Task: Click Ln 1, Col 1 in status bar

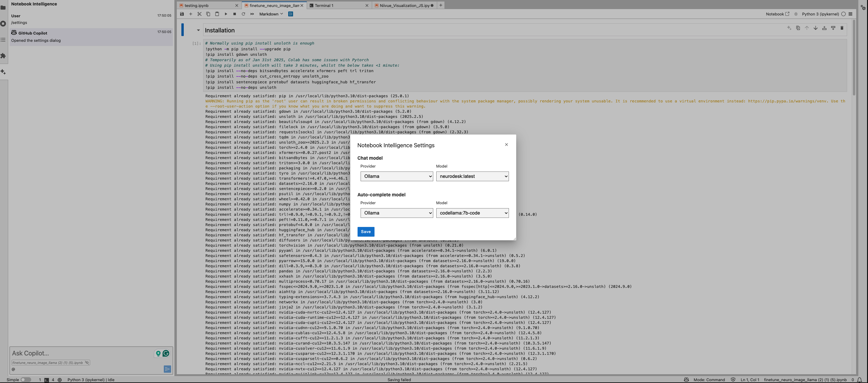Action: [750, 380]
